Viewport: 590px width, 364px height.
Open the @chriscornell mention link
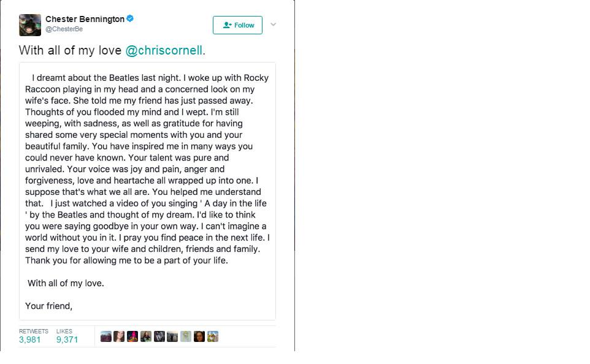tap(164, 50)
